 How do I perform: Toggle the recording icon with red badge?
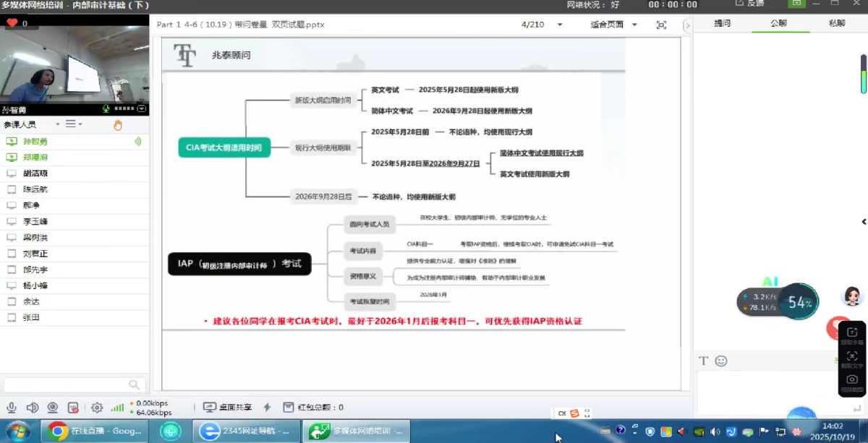73,408
